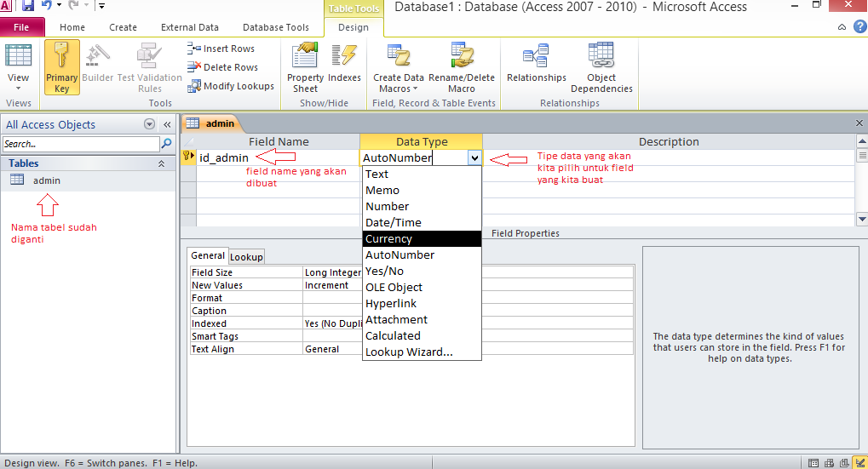The height and width of the screenshot is (469, 868).
Task: Choose Currency from the data type list
Action: click(422, 239)
